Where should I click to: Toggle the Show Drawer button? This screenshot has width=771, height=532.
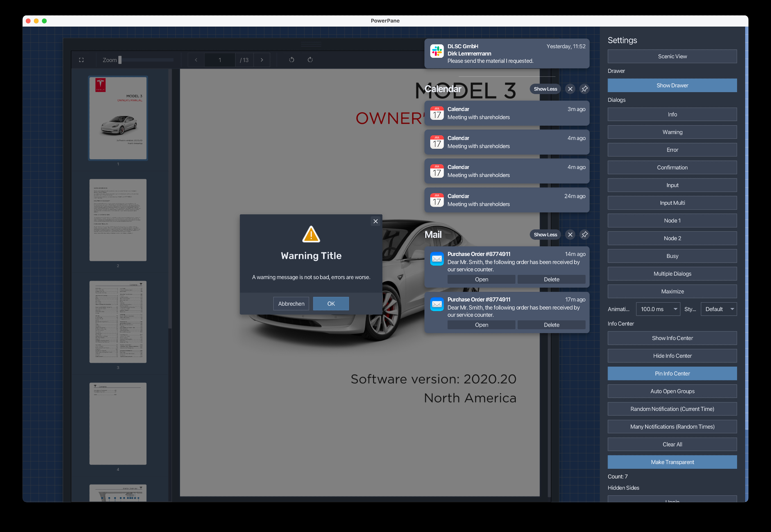click(672, 86)
